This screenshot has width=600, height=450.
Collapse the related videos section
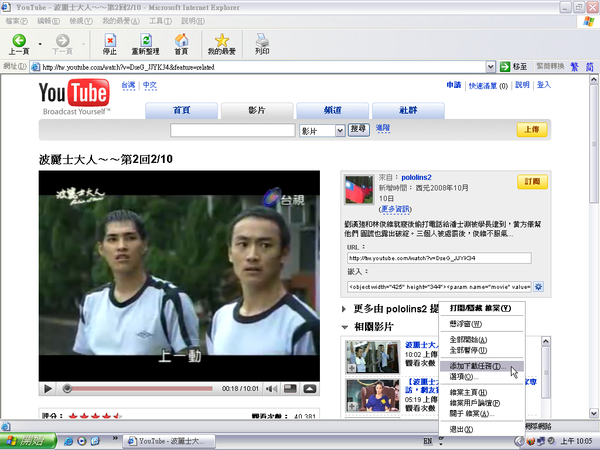pyautogui.click(x=344, y=327)
